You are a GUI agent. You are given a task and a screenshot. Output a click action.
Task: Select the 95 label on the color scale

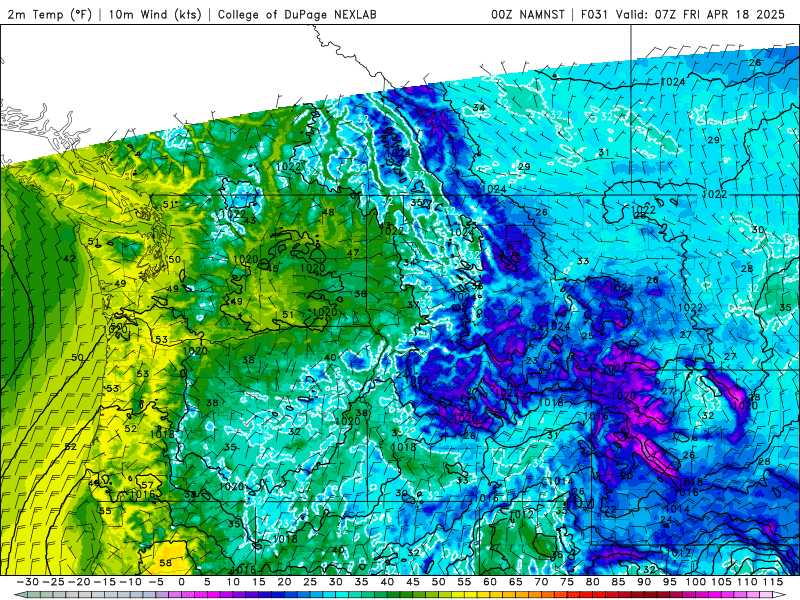(x=669, y=582)
